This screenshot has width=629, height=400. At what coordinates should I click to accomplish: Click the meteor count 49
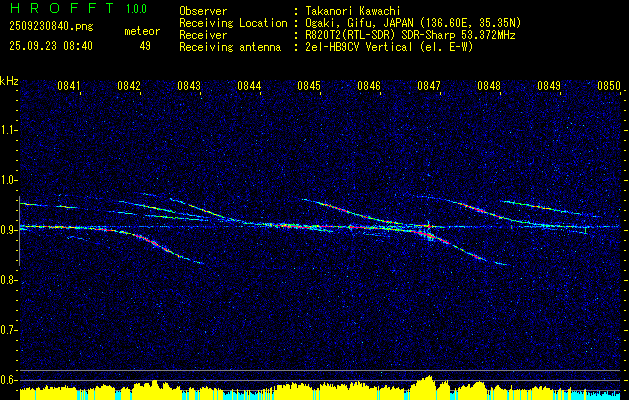(x=145, y=46)
